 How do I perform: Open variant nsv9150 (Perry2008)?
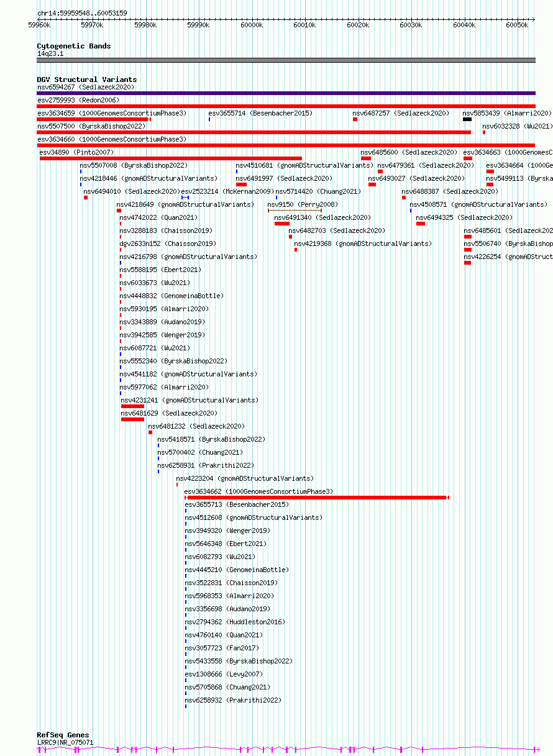[303, 204]
